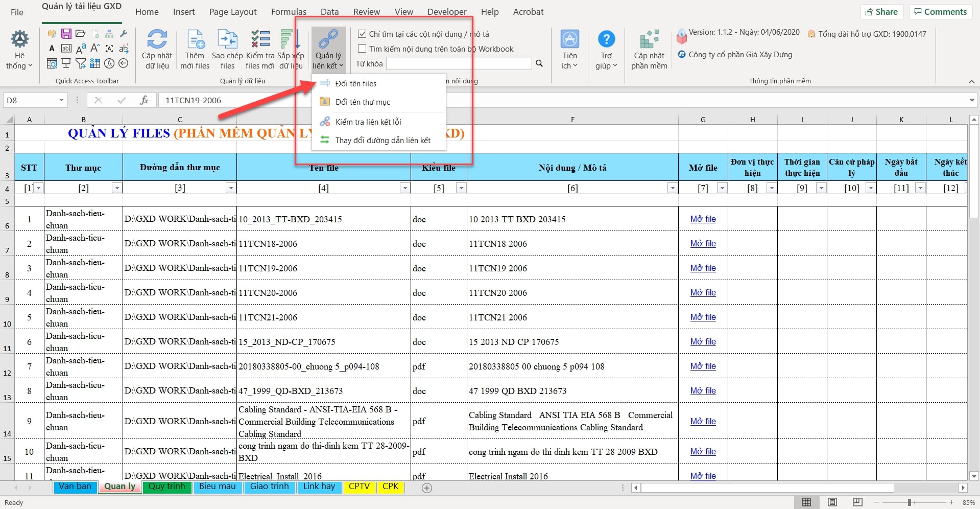Adjust the zoom slider in status bar
Screen dimensions: 980x509
[909, 502]
